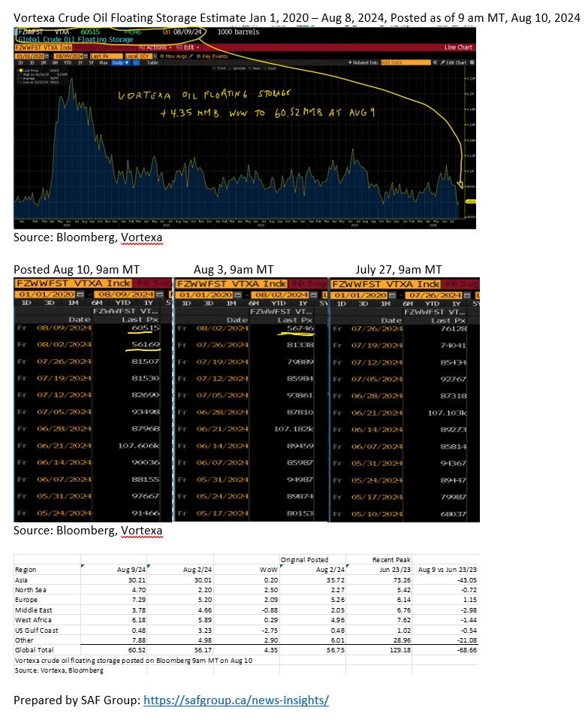The width and height of the screenshot is (588, 726).
Task: Select the 6M range tab in top chart
Action: coord(55,62)
